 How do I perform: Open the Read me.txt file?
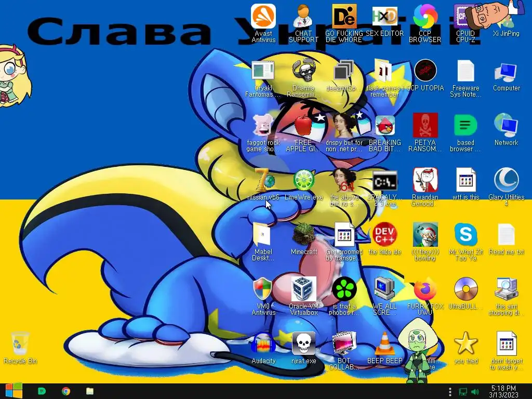pyautogui.click(x=506, y=239)
